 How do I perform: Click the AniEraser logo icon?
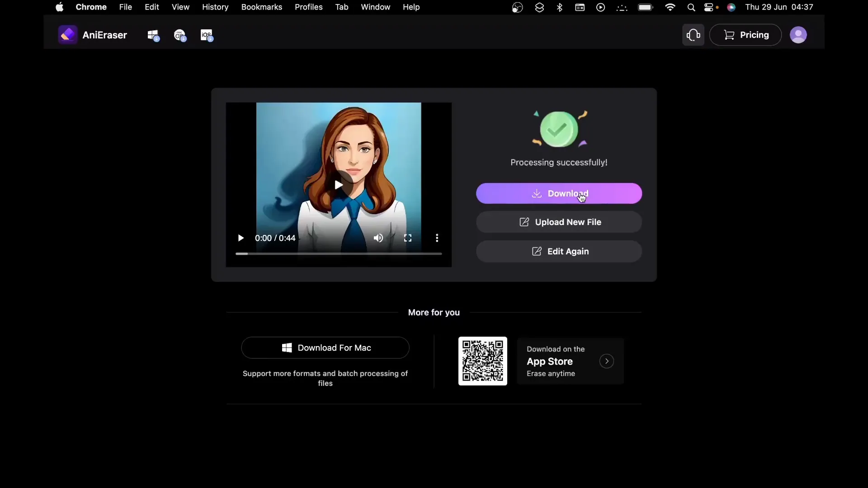[x=68, y=35]
